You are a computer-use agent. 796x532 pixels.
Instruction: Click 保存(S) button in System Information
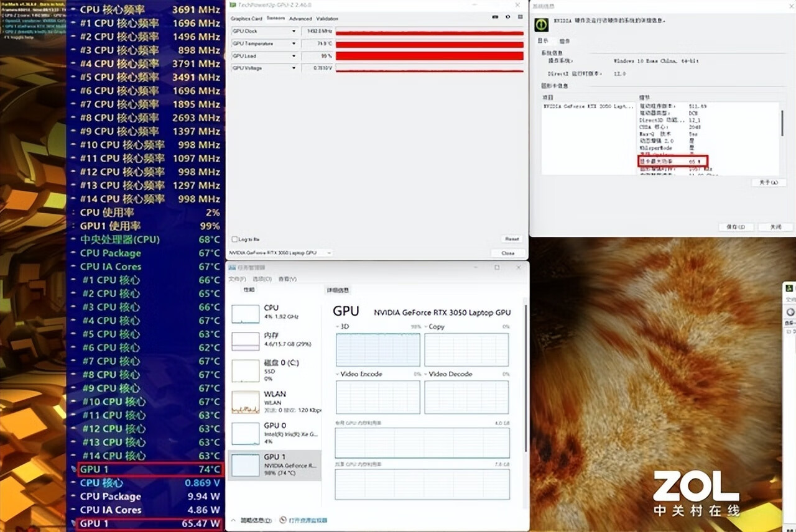pos(736,227)
